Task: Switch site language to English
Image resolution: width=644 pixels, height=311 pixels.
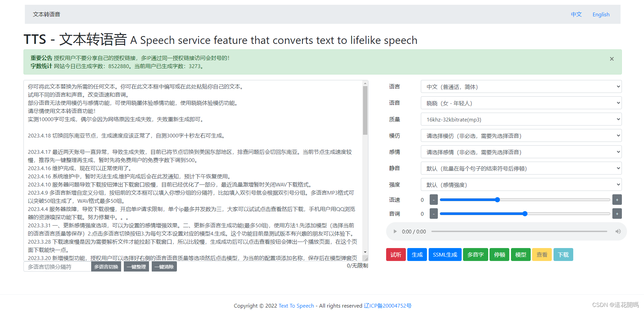Action: 601,14
